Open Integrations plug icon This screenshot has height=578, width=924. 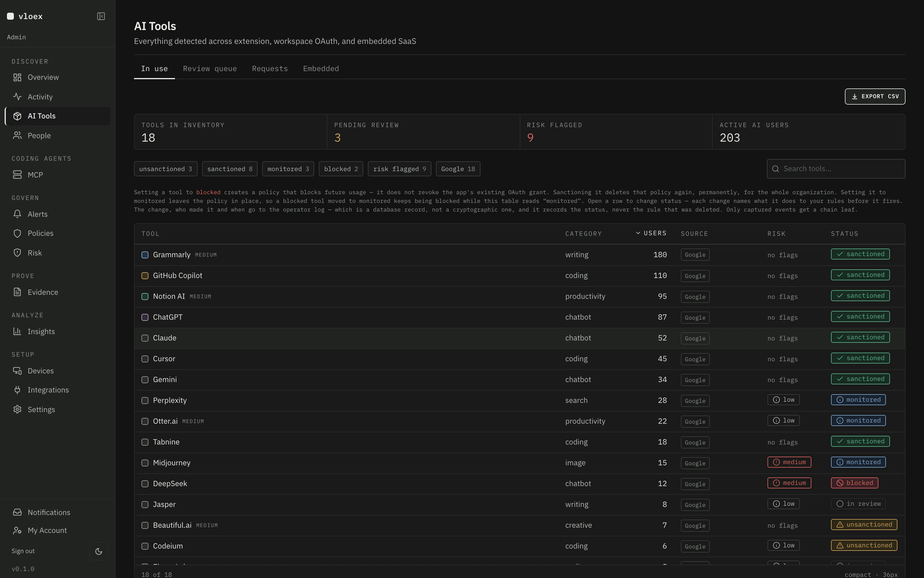point(17,390)
